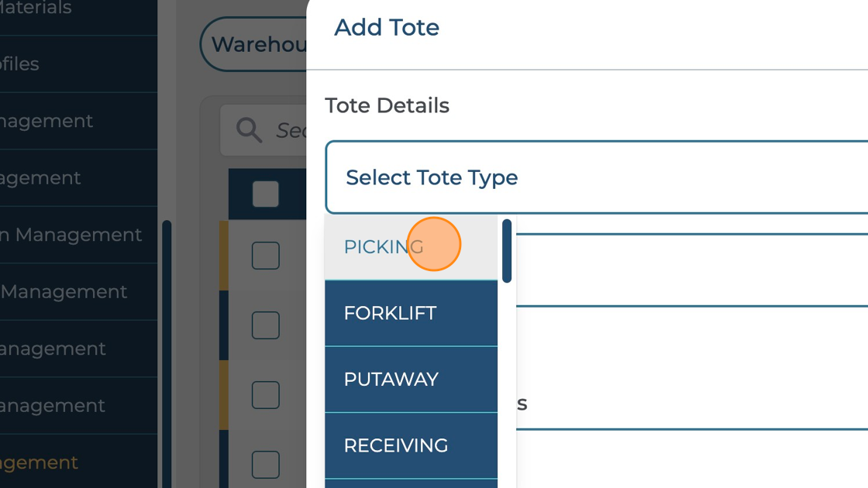Focus the table search input field
868x488 pixels.
tap(291, 130)
